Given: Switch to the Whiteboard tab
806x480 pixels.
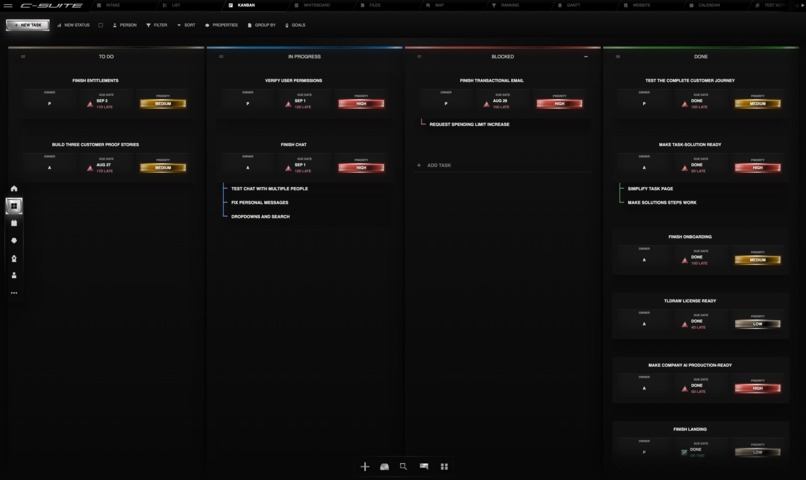Looking at the screenshot, I should tap(312, 5).
